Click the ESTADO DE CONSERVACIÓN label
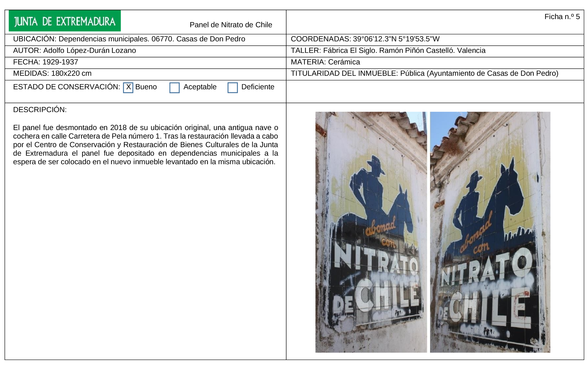Viewport: 588px width, 365px height. point(67,87)
